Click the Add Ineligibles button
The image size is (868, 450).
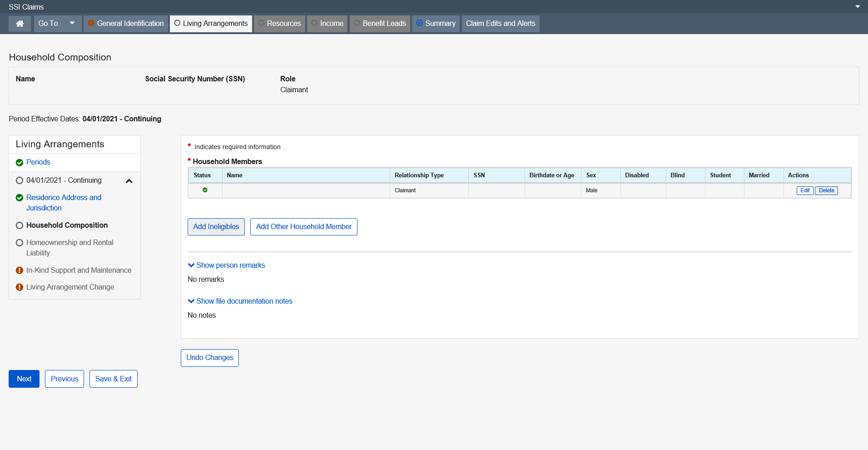click(216, 227)
